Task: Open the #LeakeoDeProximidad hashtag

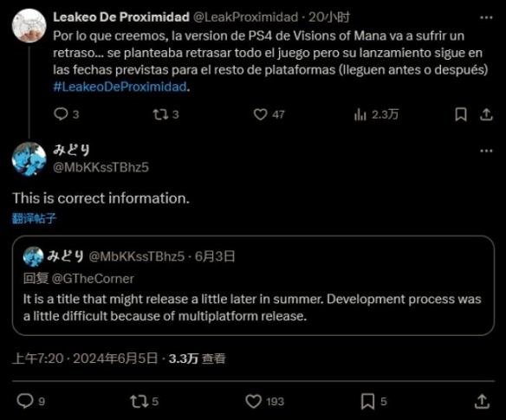Action: pos(120,87)
